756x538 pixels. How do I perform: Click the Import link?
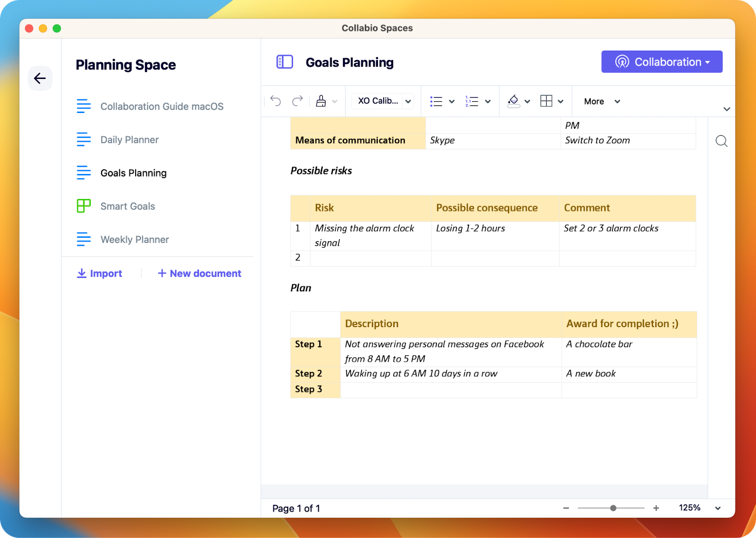(x=100, y=273)
